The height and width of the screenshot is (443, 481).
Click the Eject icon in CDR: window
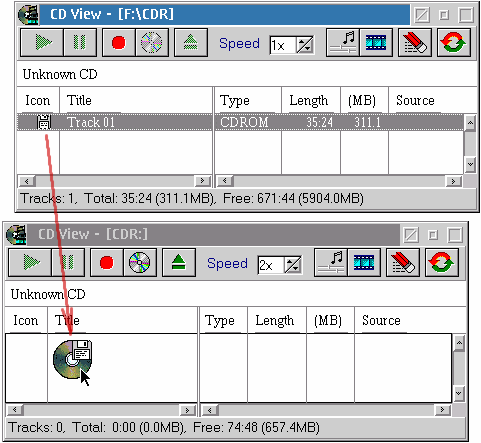(179, 263)
